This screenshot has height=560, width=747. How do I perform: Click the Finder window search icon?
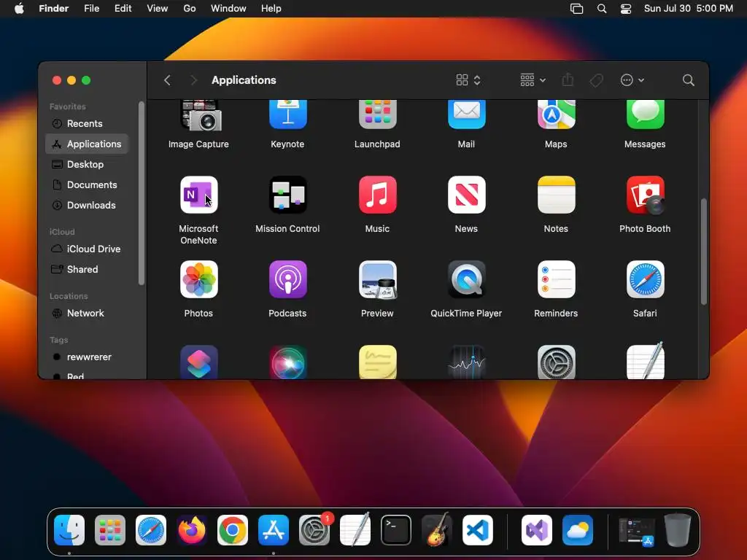pos(688,80)
